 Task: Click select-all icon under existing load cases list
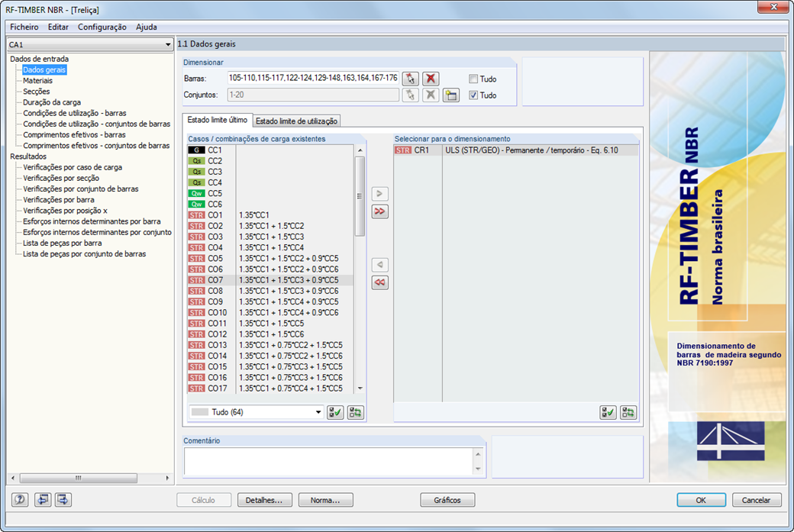click(335, 412)
